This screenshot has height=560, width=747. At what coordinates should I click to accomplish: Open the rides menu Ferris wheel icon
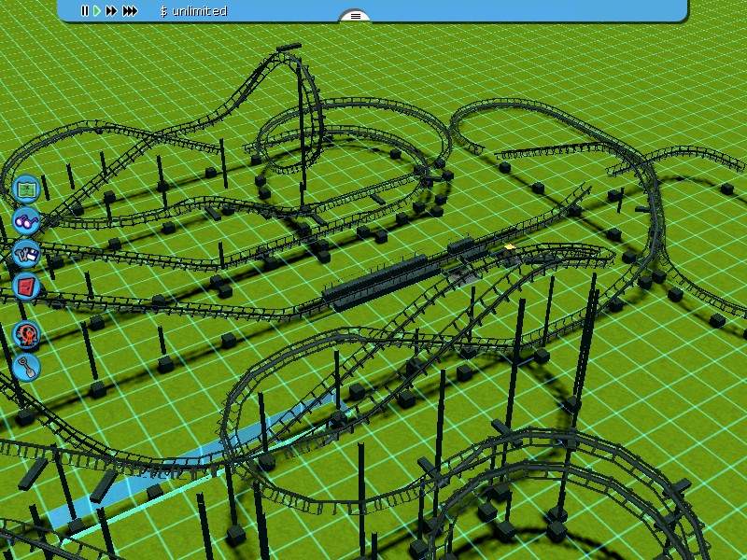26,333
